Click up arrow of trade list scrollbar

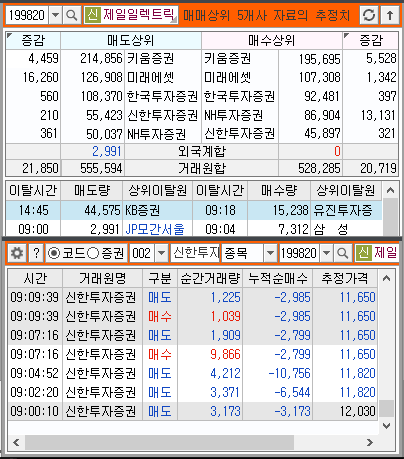386,278
